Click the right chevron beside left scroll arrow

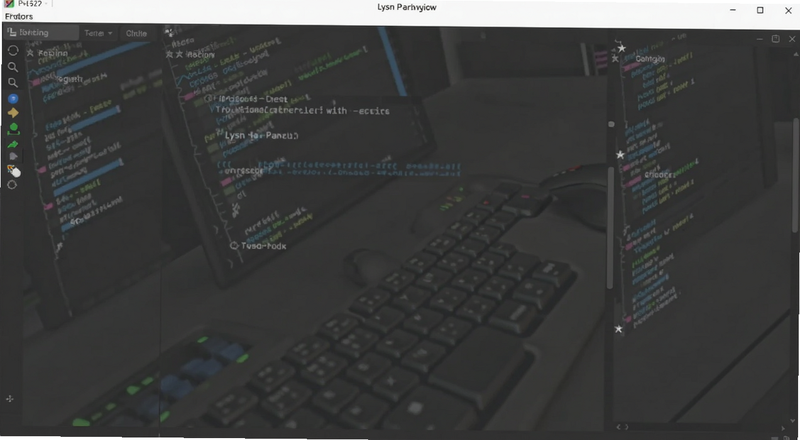627,427
